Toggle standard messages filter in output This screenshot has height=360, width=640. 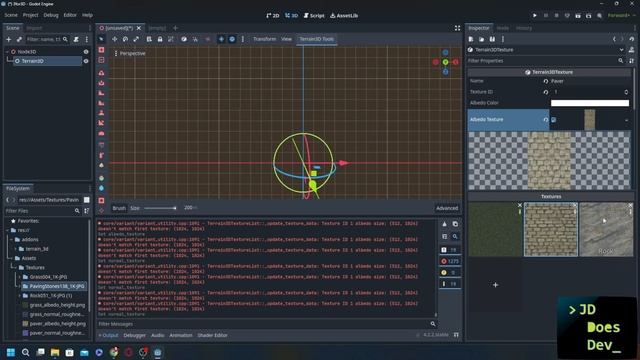click(450, 250)
